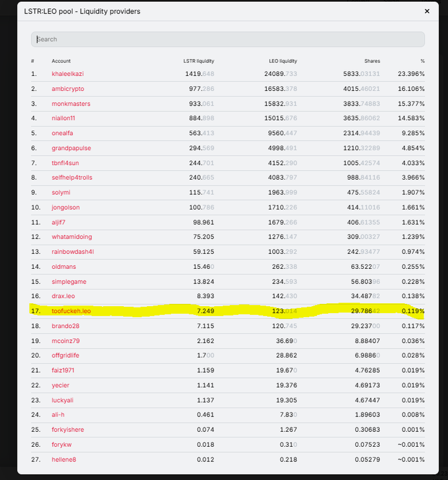Open rainbowdash4l account link
This screenshot has height=480, width=448.
point(72,251)
